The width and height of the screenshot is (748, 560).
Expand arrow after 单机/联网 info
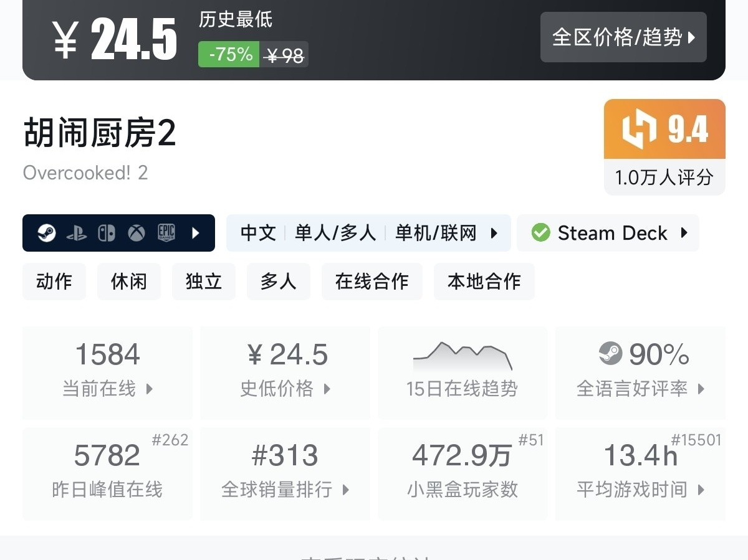[494, 233]
